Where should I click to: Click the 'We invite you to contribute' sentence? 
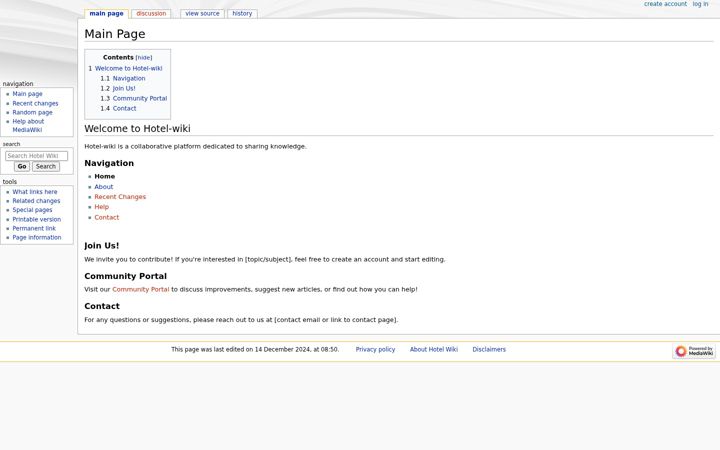coord(264,259)
